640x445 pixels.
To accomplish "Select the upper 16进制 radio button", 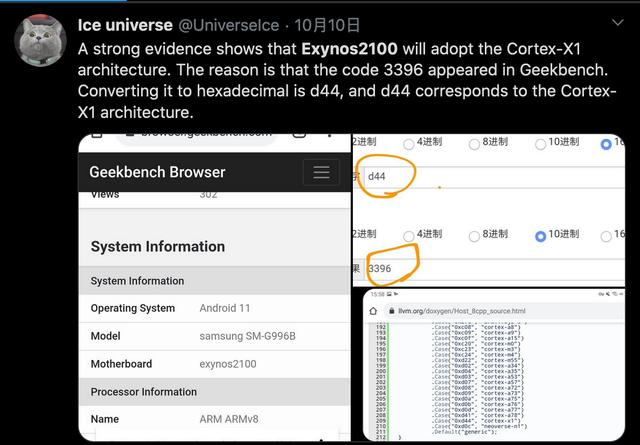I will tap(606, 144).
